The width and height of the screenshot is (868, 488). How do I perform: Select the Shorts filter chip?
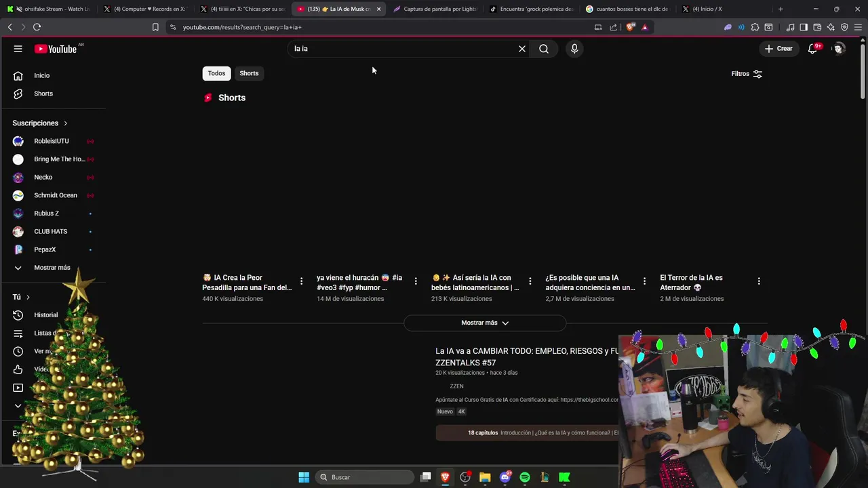249,73
